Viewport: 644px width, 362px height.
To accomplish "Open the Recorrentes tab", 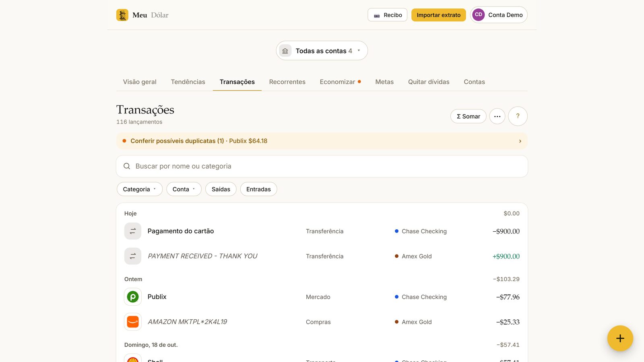I will [x=287, y=82].
